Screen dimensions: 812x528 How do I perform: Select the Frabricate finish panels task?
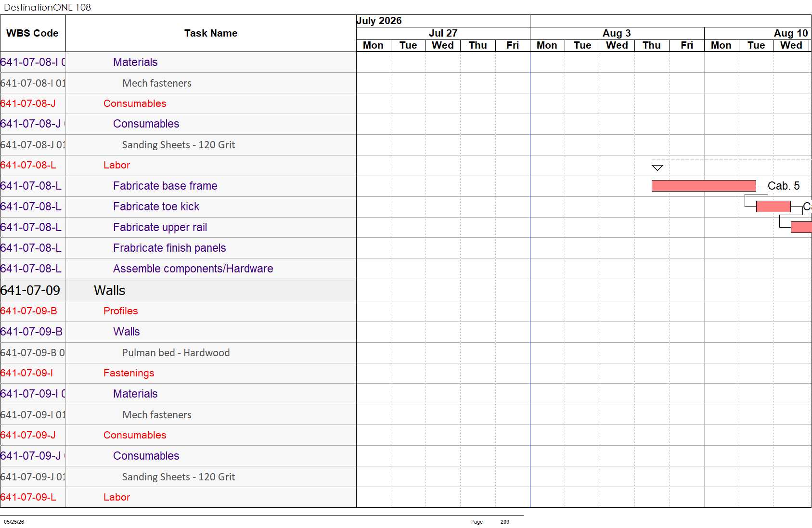[x=169, y=248]
